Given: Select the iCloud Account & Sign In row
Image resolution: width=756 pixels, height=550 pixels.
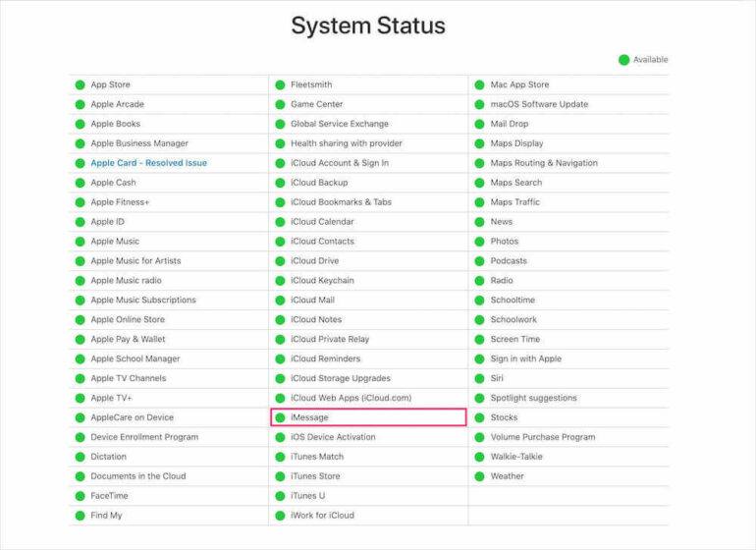Looking at the screenshot, I should [x=339, y=163].
